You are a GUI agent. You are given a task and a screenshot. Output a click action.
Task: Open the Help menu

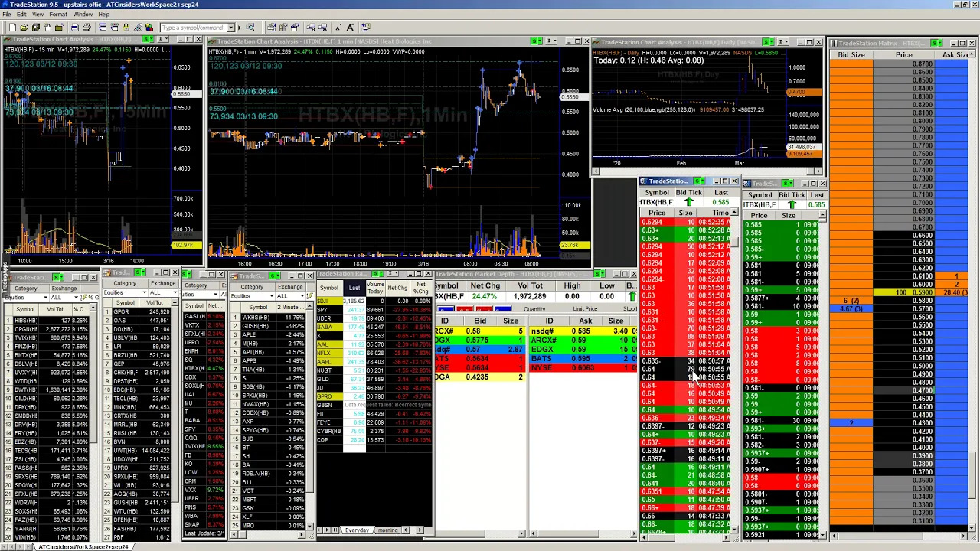[x=103, y=15]
